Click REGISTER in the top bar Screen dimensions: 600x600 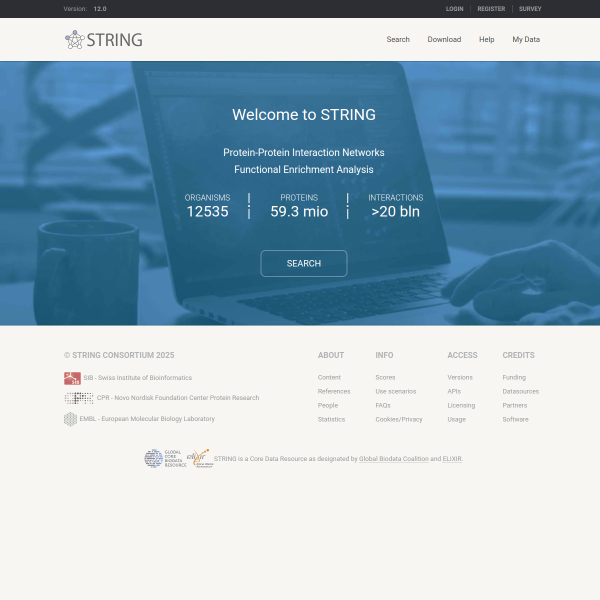coord(491,9)
